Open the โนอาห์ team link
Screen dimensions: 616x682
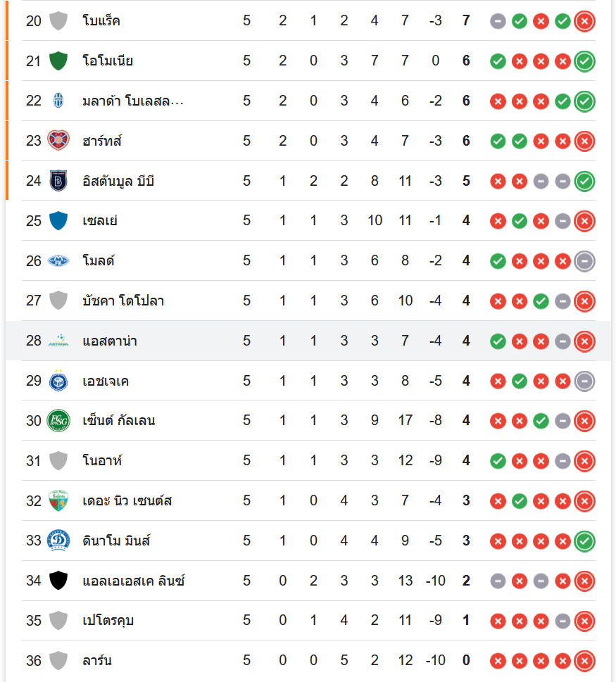point(103,461)
